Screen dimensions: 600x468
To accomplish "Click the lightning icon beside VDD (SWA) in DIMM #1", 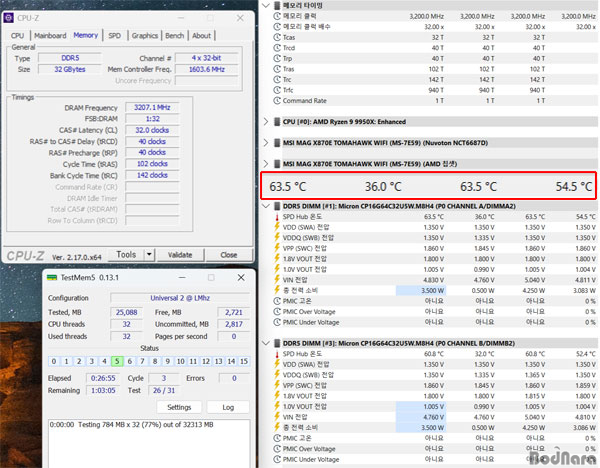I will click(275, 227).
